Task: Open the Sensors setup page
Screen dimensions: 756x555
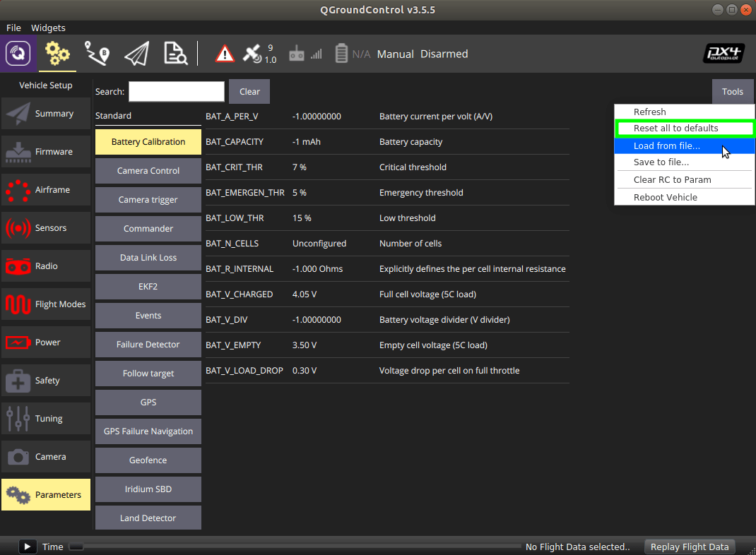Action: tap(46, 228)
